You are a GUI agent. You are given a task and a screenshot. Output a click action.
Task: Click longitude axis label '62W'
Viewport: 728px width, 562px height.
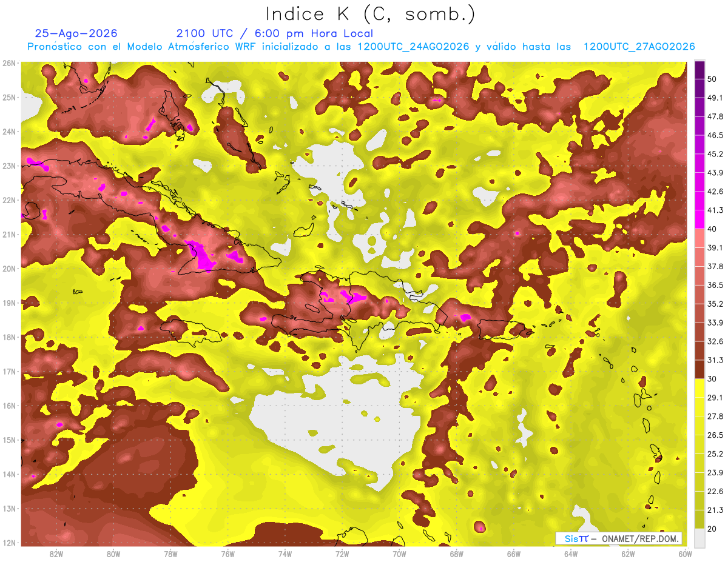(628, 554)
